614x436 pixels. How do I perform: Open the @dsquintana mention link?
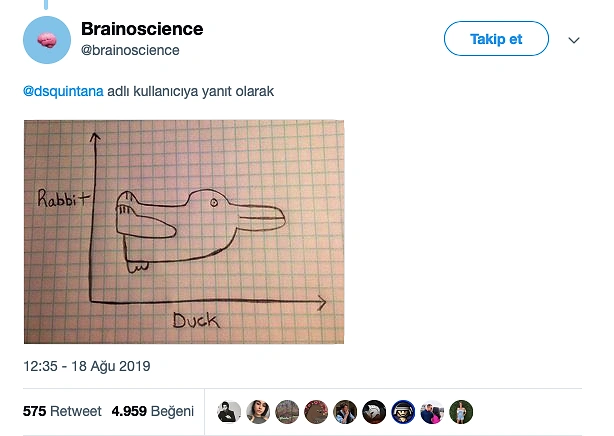(63, 91)
